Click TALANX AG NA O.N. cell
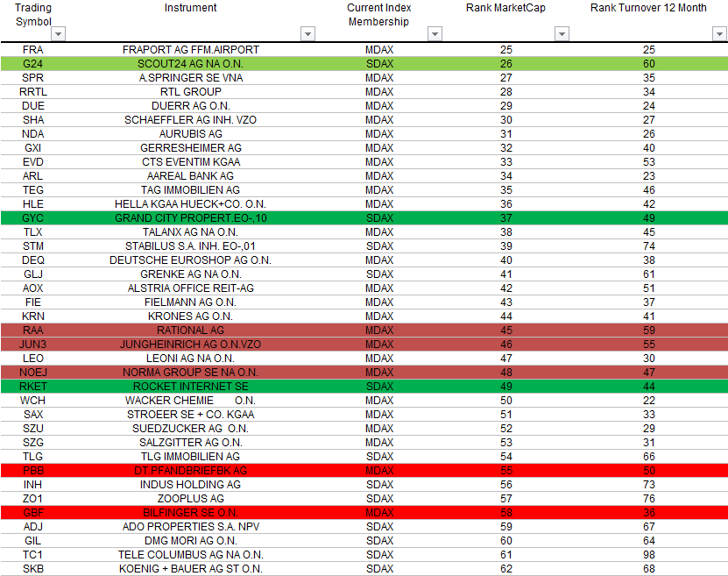This screenshot has height=576, width=728. tap(190, 231)
